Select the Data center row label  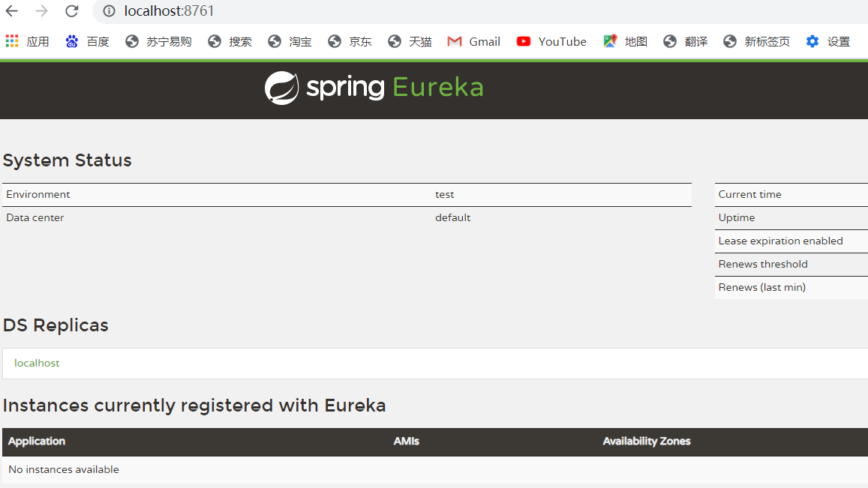pyautogui.click(x=35, y=217)
